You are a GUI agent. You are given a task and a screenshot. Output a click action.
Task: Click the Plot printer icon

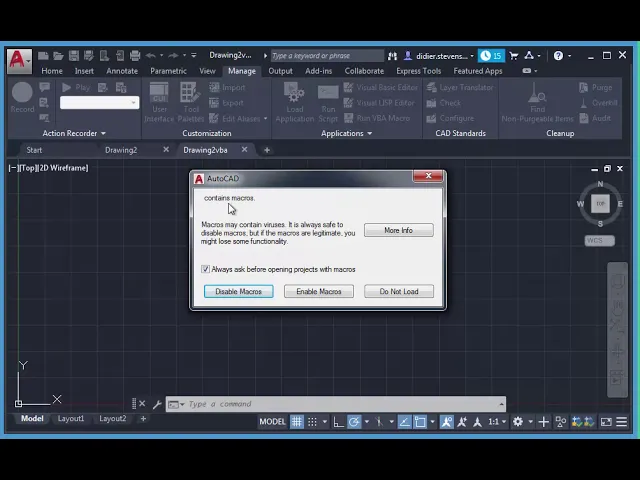(x=135, y=56)
